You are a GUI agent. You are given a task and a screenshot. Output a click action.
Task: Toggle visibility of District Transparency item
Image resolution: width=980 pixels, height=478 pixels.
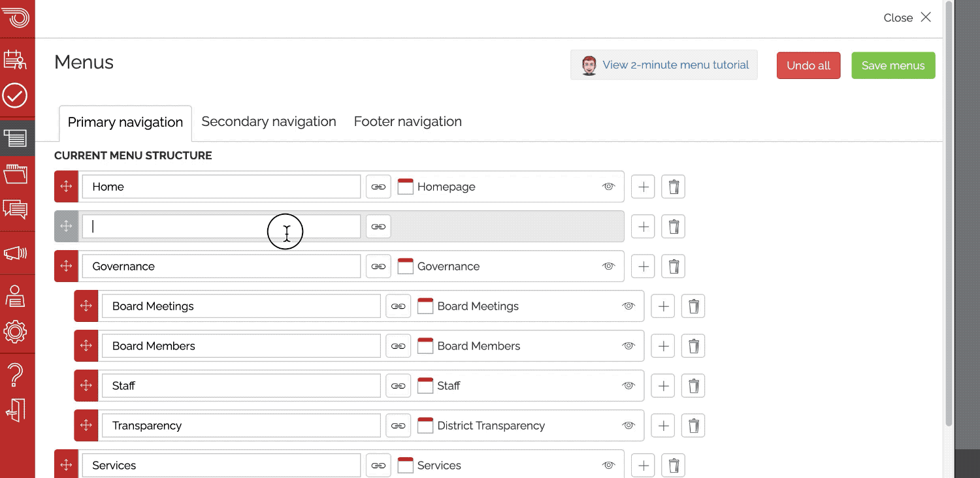point(629,426)
